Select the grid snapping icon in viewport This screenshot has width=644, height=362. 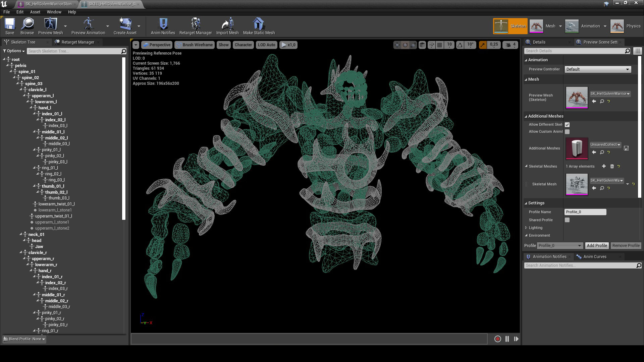[x=440, y=45]
